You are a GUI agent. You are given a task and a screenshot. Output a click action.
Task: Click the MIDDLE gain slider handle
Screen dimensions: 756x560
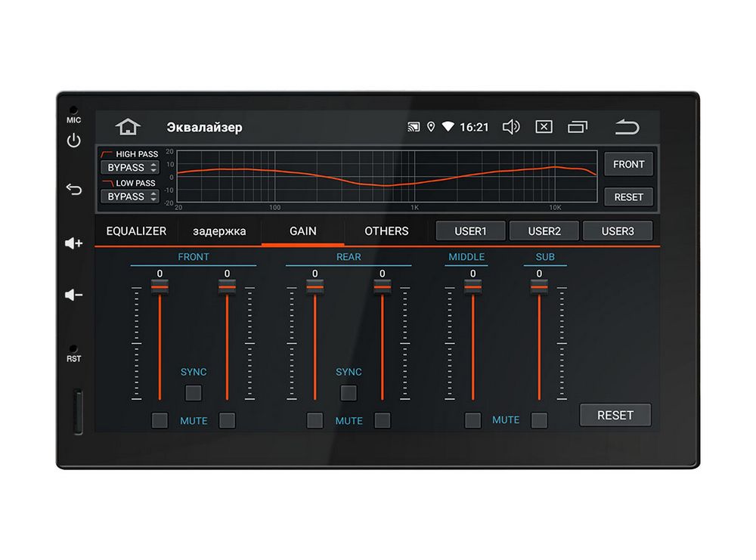point(473,287)
